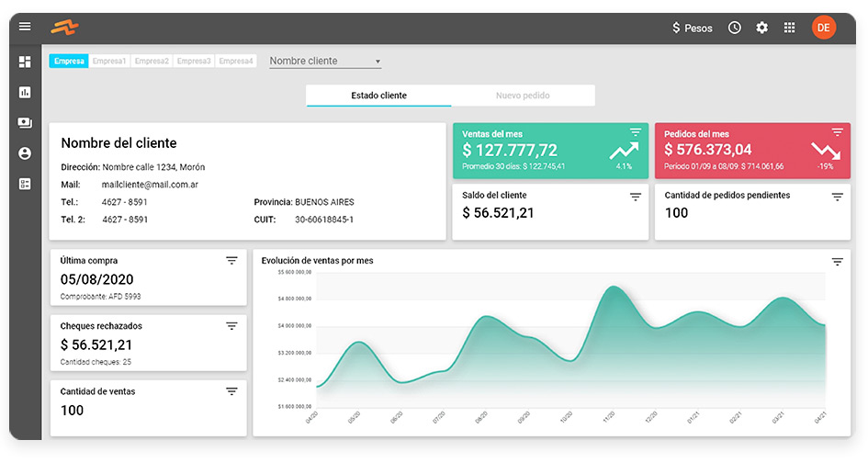This screenshot has width=868, height=474.
Task: Open the hamburger menu
Action: coord(25,27)
